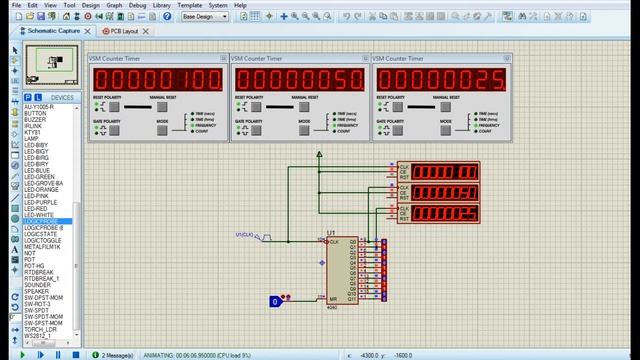
Task: Click the blue center-at-cursor plus icon
Action: click(x=284, y=17)
